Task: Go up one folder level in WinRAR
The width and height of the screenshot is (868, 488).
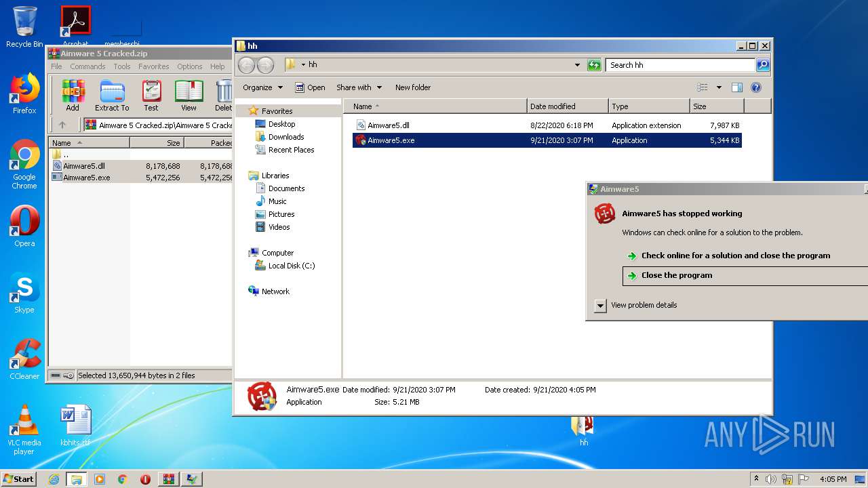Action: tap(62, 125)
